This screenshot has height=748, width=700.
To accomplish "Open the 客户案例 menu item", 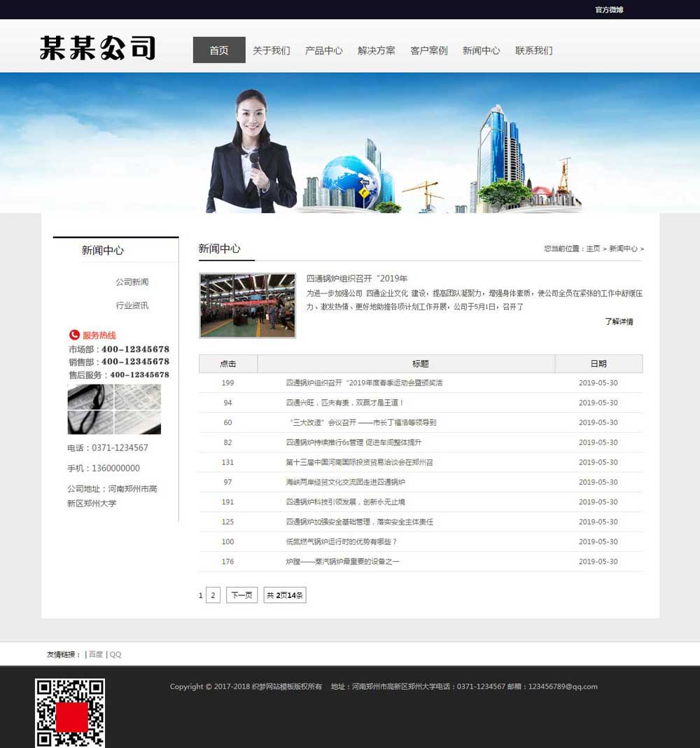I will [x=428, y=50].
